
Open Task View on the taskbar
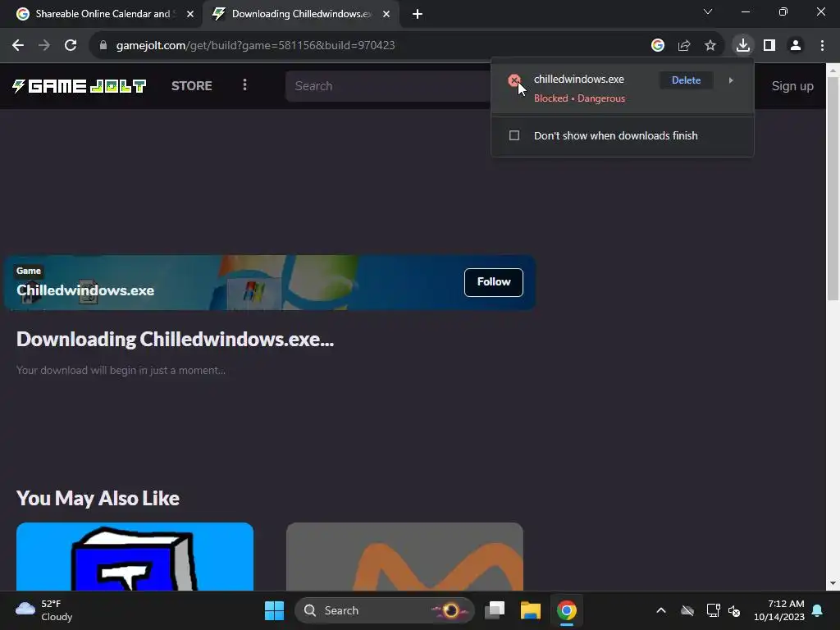pyautogui.click(x=495, y=610)
